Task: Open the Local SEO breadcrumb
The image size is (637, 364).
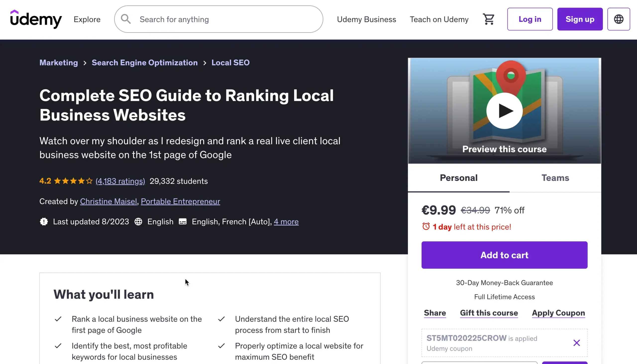Action: pyautogui.click(x=230, y=62)
